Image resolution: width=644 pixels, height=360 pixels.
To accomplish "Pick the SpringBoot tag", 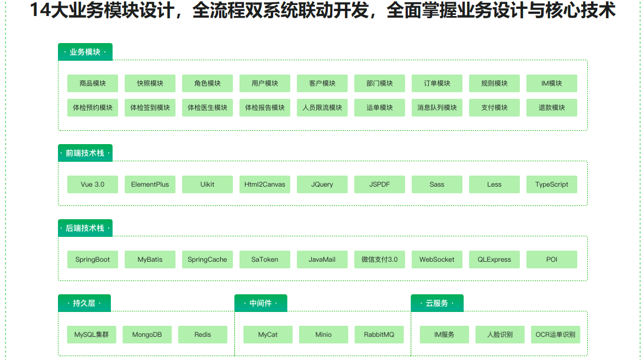I will [x=93, y=260].
